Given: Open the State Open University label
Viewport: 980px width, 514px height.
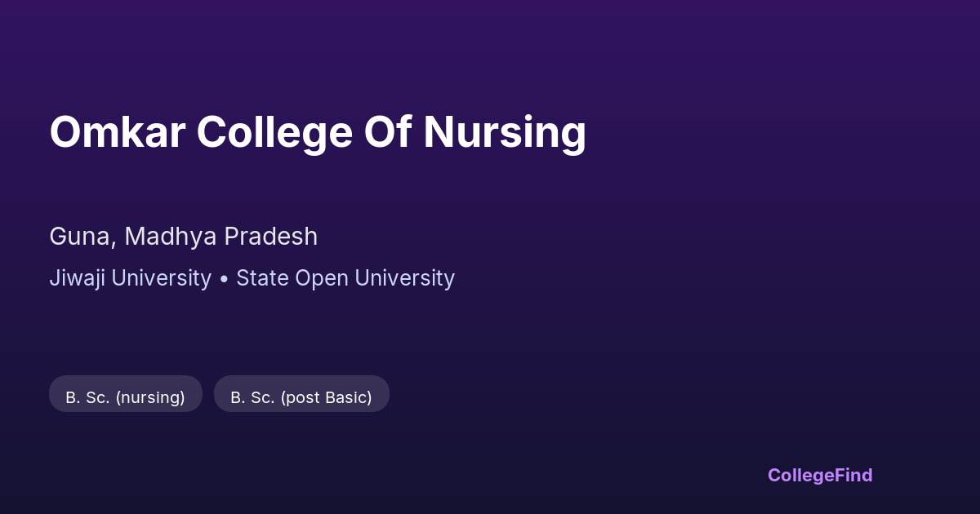Looking at the screenshot, I should [x=345, y=278].
